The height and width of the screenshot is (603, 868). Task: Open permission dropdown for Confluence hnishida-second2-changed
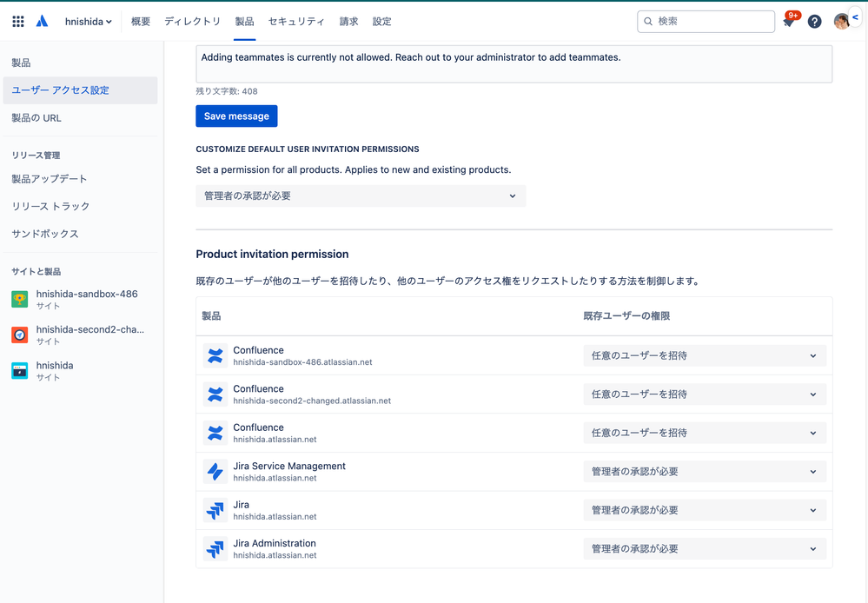pyautogui.click(x=705, y=394)
